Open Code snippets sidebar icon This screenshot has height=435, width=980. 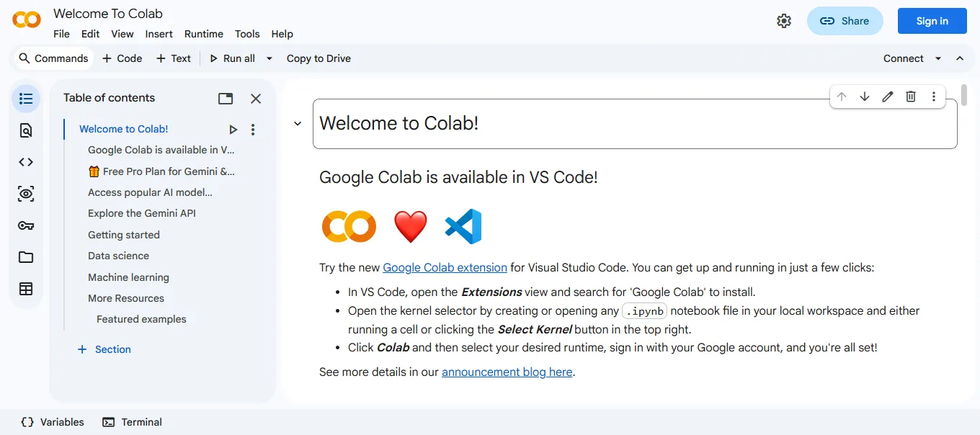click(x=26, y=162)
